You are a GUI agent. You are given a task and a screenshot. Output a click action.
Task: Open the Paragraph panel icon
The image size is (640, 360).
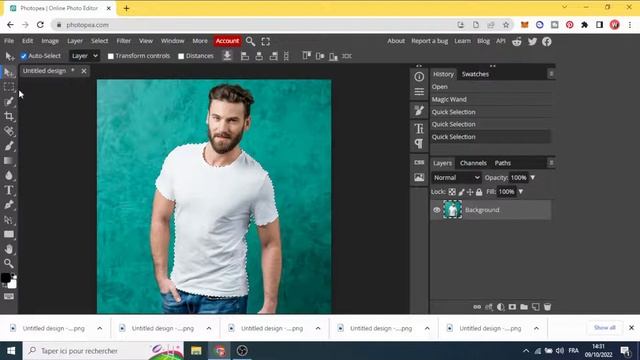pyautogui.click(x=419, y=143)
